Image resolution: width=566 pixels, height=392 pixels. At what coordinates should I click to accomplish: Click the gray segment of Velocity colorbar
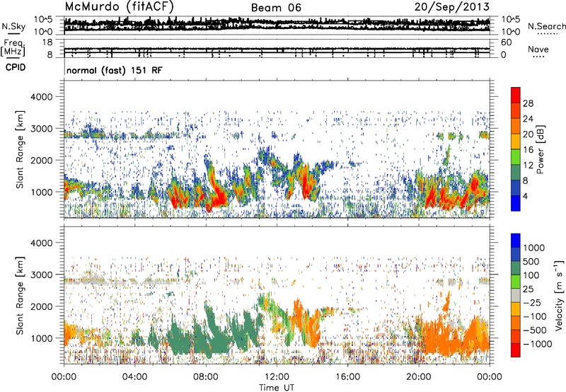pyautogui.click(x=516, y=296)
